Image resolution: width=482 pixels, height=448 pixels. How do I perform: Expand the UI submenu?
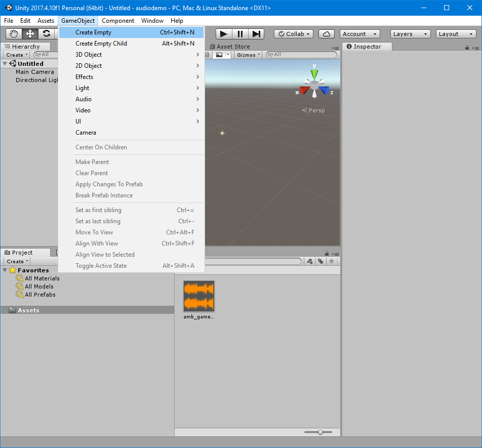[131, 121]
